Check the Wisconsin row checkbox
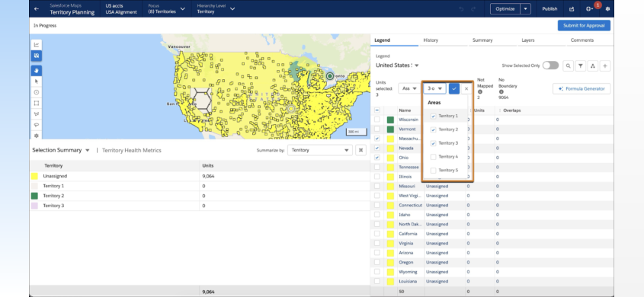Screen dimensions: 644x297 point(377,120)
